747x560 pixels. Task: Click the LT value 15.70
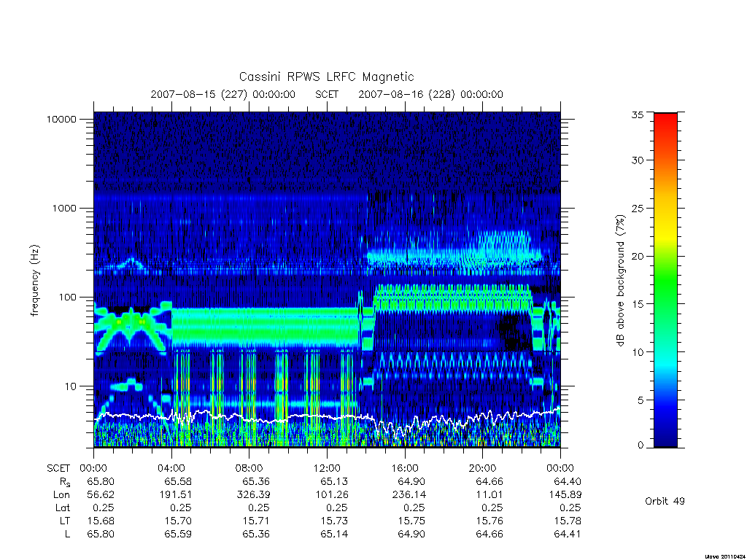(x=178, y=521)
